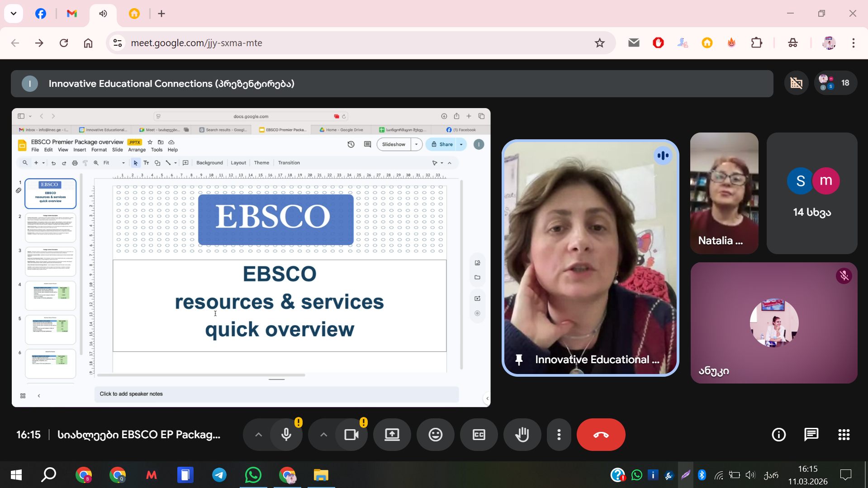This screenshot has width=868, height=488.
Task: Open the meeting details info icon
Action: pos(778,435)
